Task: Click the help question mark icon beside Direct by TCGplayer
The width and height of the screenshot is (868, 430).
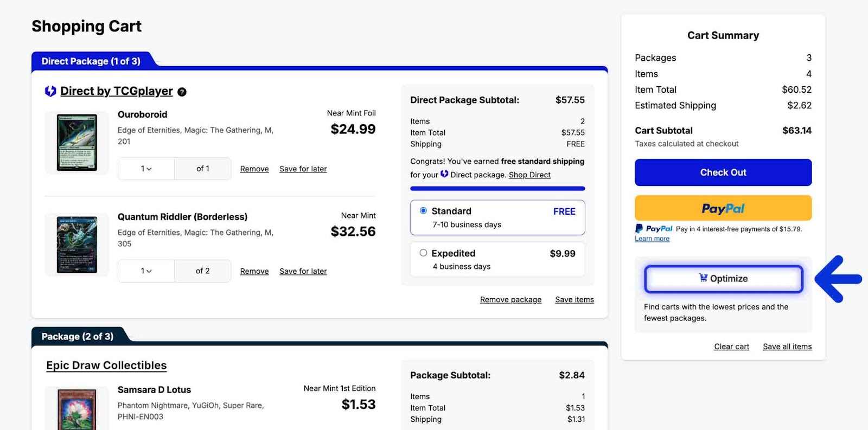Action: tap(182, 92)
